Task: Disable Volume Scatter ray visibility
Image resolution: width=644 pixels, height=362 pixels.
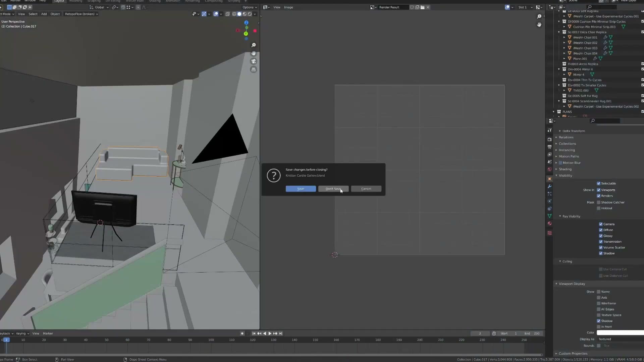Action: 601,248
